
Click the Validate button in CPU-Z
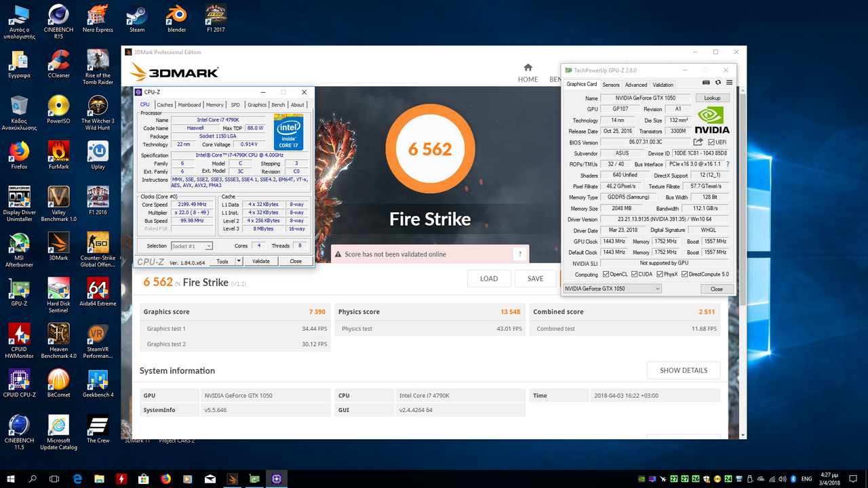click(261, 261)
